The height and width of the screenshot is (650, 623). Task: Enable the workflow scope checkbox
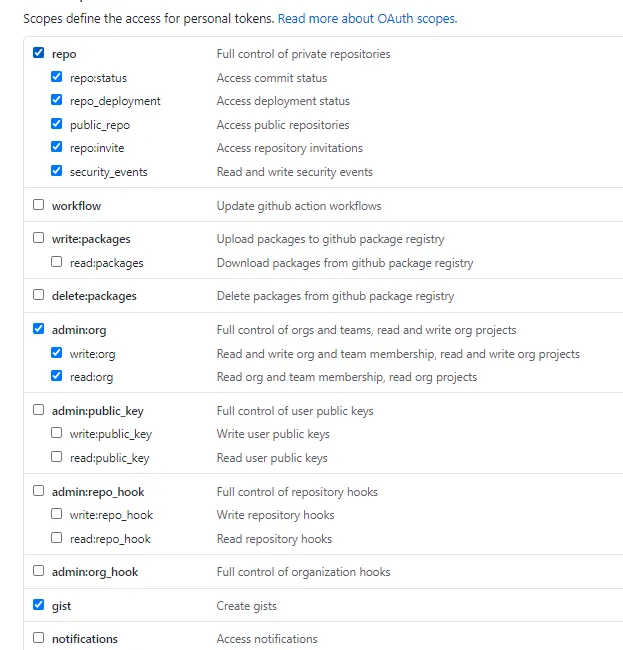point(39,205)
